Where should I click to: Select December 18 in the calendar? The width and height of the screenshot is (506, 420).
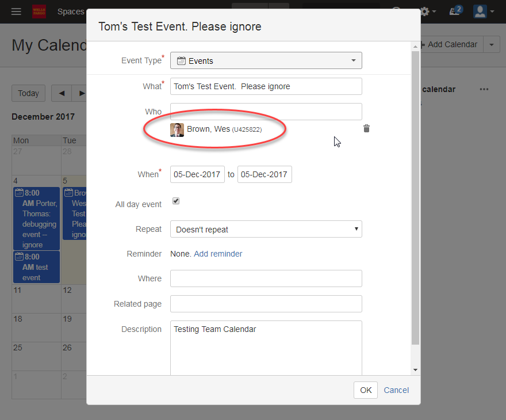coord(36,327)
